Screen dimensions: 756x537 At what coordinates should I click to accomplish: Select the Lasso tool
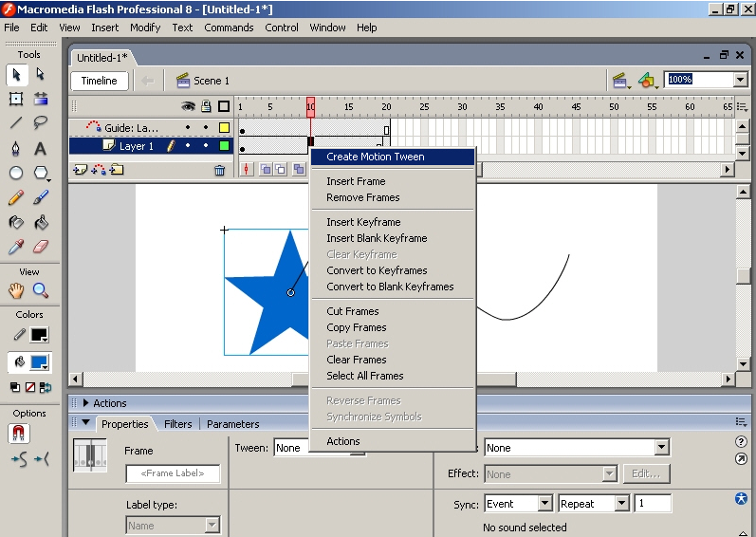point(41,122)
